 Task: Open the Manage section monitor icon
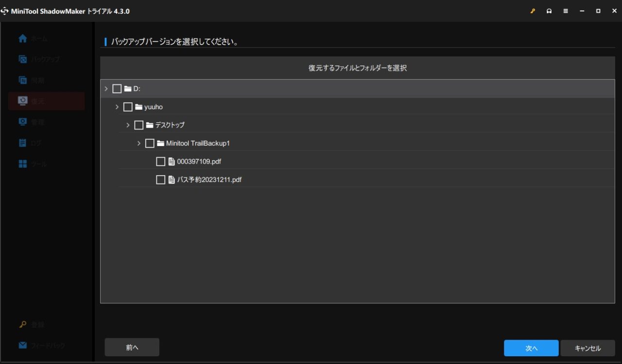[x=22, y=122]
